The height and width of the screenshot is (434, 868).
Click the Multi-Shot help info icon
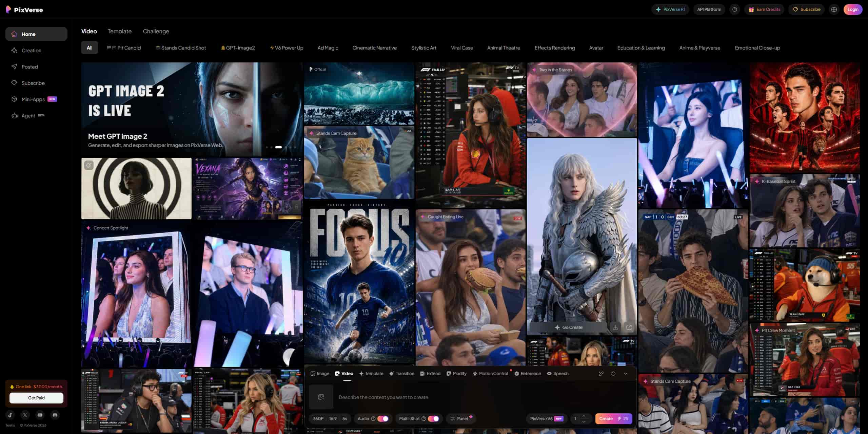tap(423, 419)
